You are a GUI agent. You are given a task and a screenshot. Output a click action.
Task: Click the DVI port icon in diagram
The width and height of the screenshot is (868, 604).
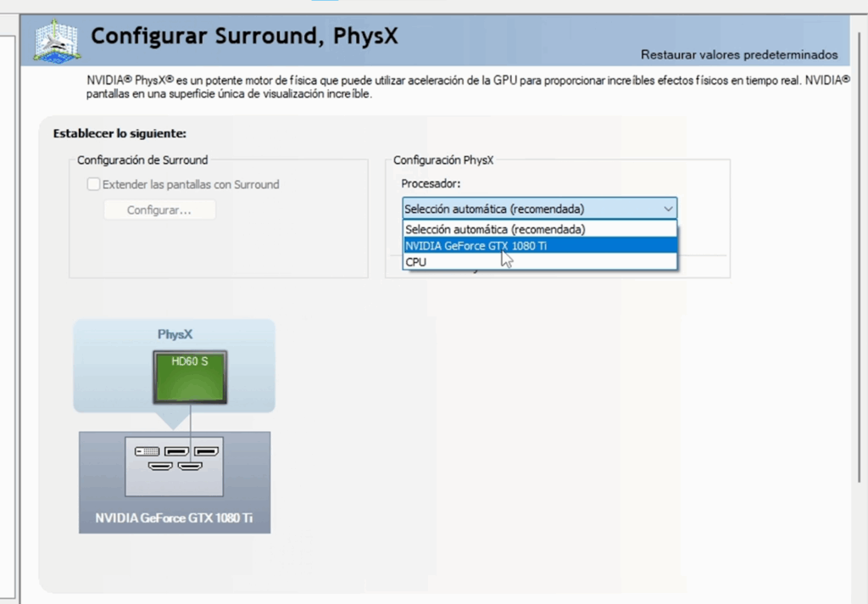point(147,451)
